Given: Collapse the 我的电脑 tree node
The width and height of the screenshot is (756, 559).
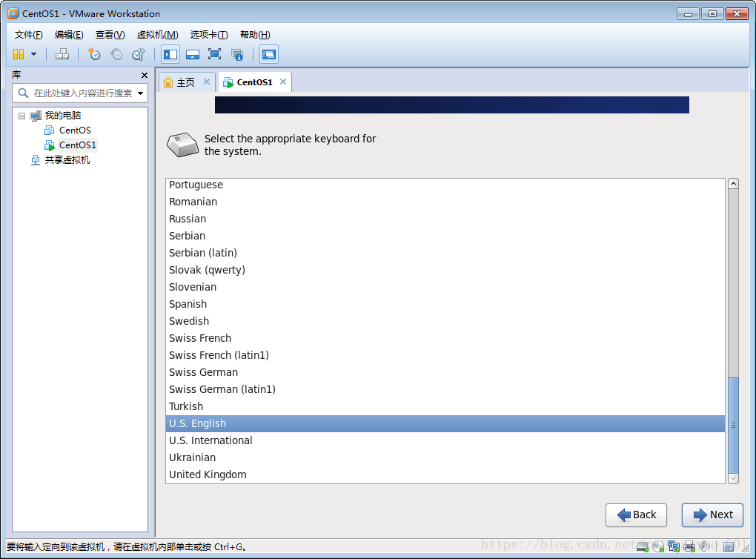Looking at the screenshot, I should point(21,116).
